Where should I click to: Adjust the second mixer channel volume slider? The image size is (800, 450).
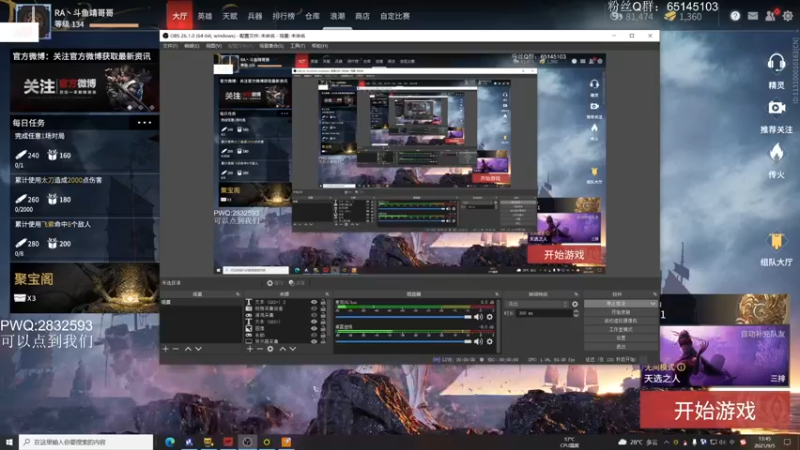point(404,341)
